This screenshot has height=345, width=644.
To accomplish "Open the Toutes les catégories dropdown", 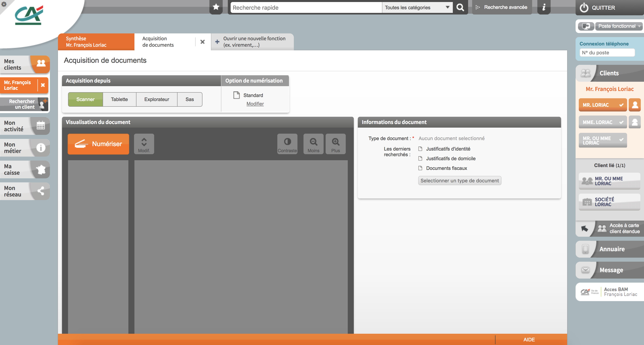I will 417,7.
